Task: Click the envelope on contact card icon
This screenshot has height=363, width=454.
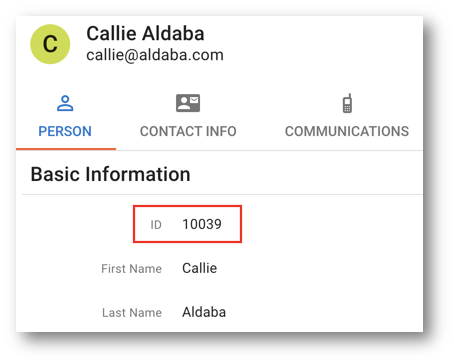Action: point(194,100)
